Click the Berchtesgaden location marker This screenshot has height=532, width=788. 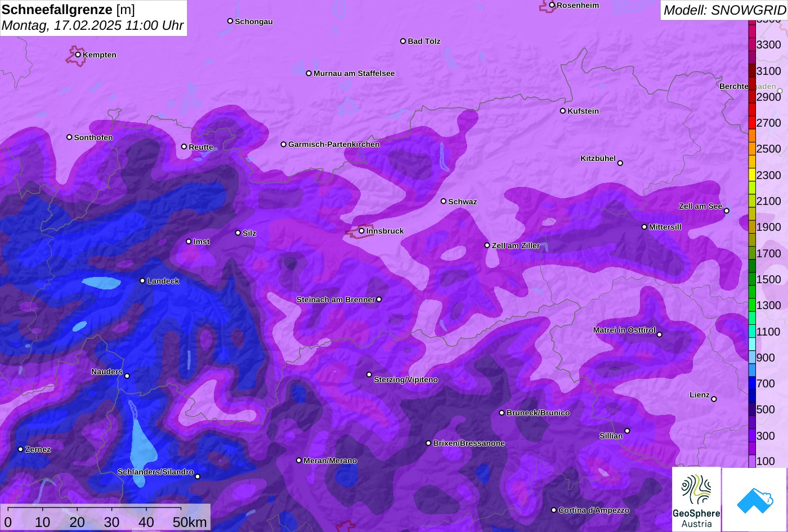click(780, 91)
